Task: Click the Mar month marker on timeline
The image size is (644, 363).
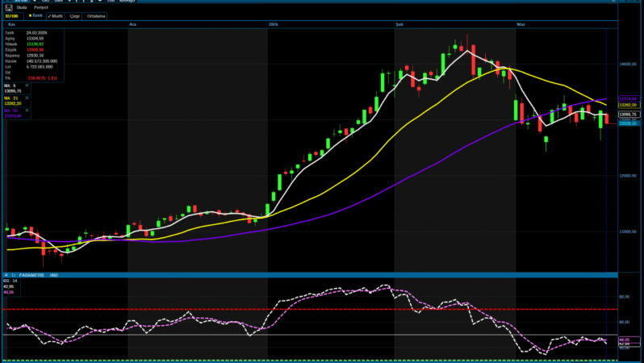Action: coord(521,26)
